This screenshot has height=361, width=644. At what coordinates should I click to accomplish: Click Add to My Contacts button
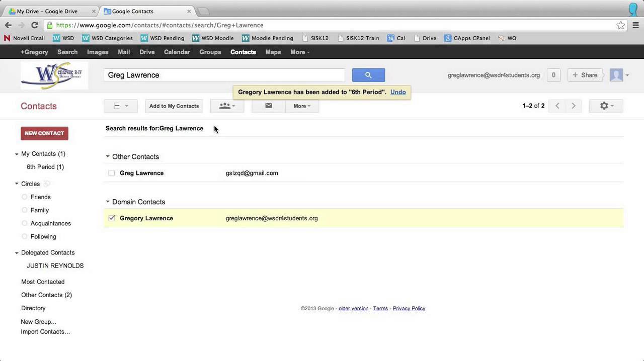(174, 106)
